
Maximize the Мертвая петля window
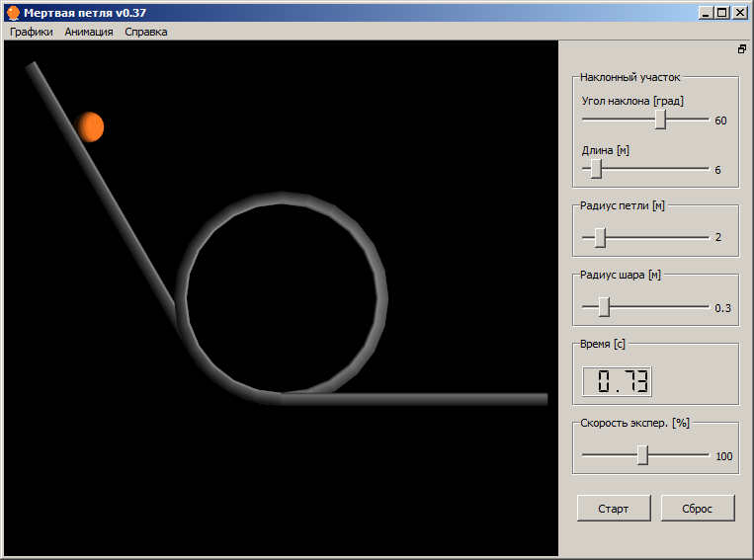coord(722,13)
